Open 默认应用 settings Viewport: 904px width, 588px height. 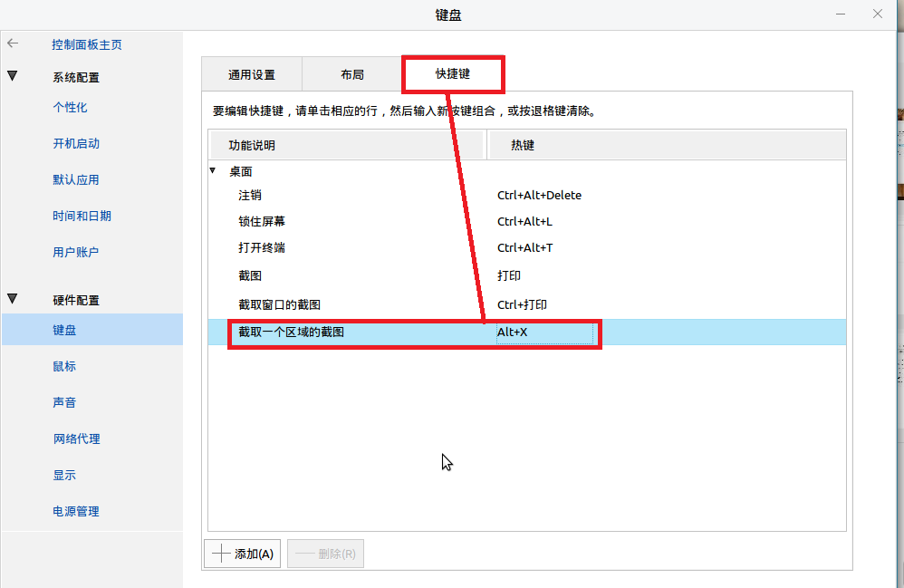[76, 180]
